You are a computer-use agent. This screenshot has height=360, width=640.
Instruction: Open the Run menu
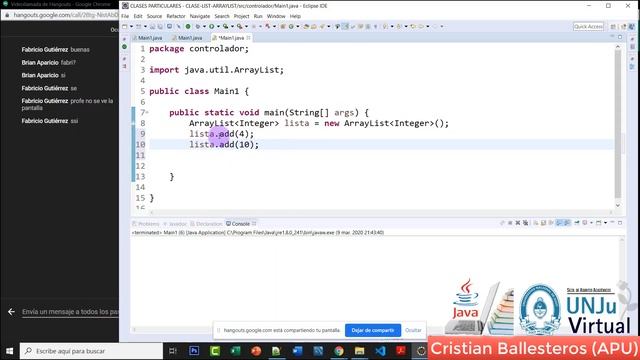[258, 16]
